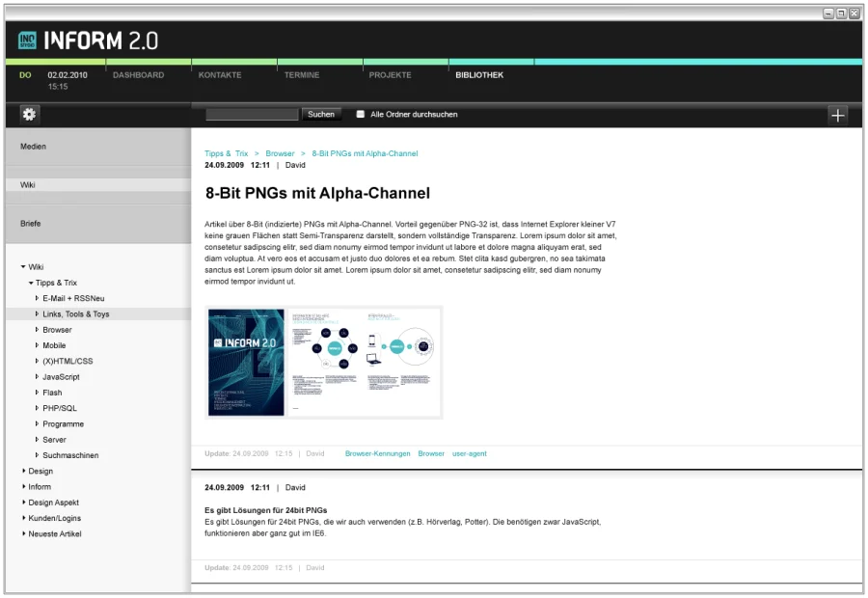
Task: Expand the JavaScript subfolder
Action: pyautogui.click(x=38, y=377)
